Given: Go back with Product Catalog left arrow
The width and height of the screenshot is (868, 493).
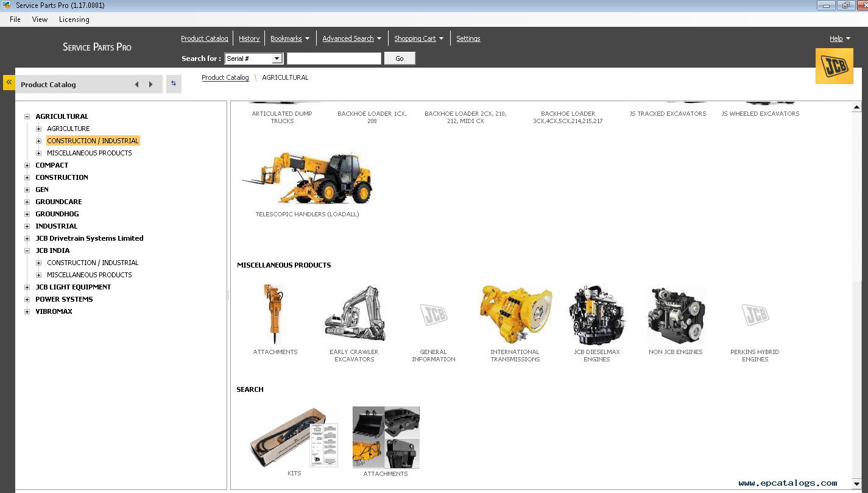Looking at the screenshot, I should (136, 85).
